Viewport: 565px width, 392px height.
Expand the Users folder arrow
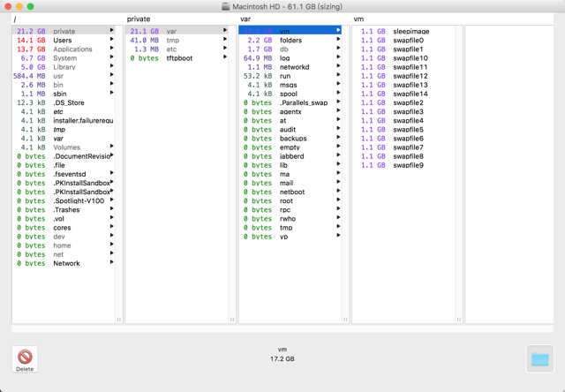[112, 39]
